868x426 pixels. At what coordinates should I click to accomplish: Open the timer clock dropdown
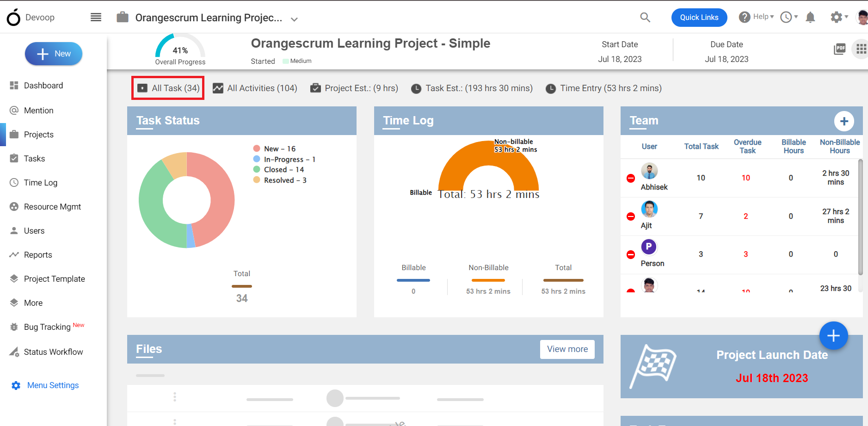[x=789, y=17]
